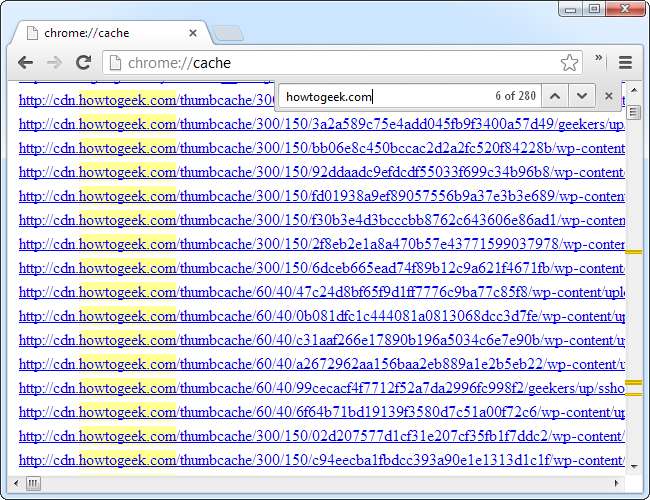Open the Chrome hamburger menu
This screenshot has height=500, width=650.
[625, 63]
